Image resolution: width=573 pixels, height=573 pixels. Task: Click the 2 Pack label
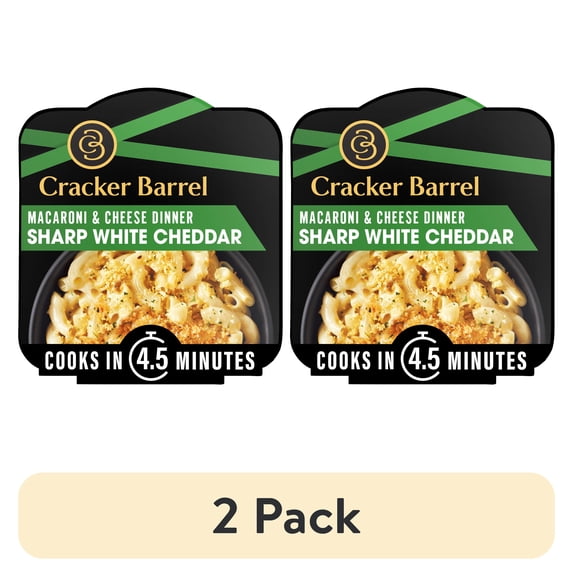286,516
